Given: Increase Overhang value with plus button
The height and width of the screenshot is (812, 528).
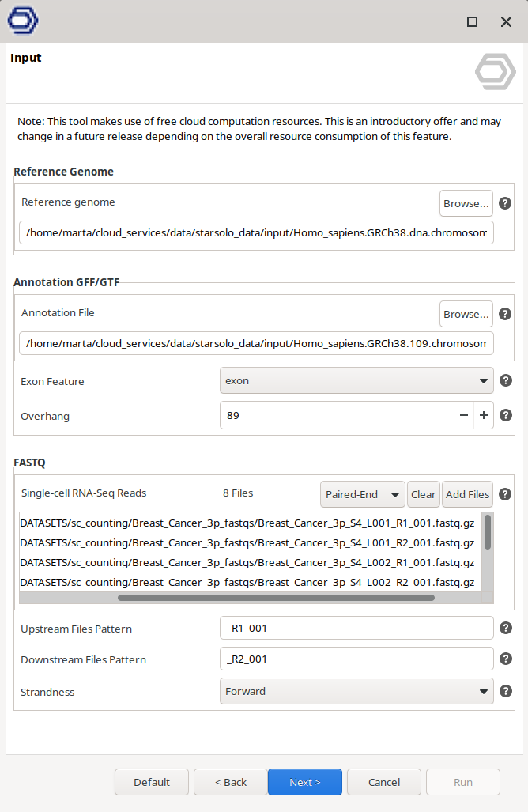Looking at the screenshot, I should point(483,415).
